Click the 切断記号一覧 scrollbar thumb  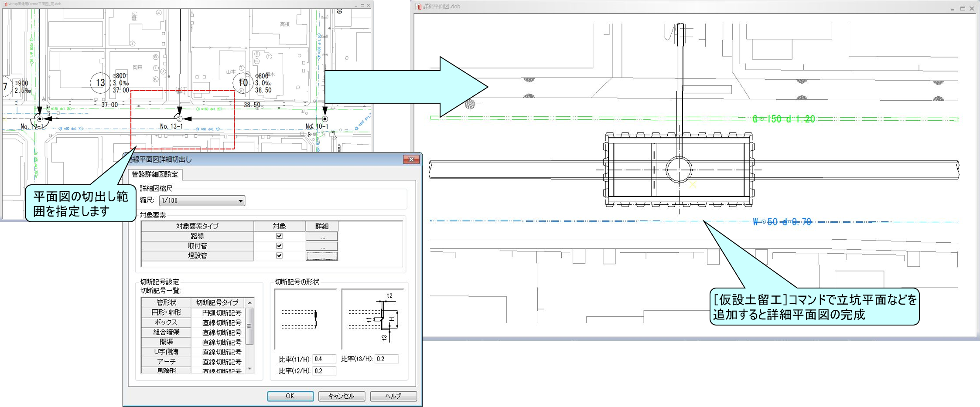pos(249,326)
